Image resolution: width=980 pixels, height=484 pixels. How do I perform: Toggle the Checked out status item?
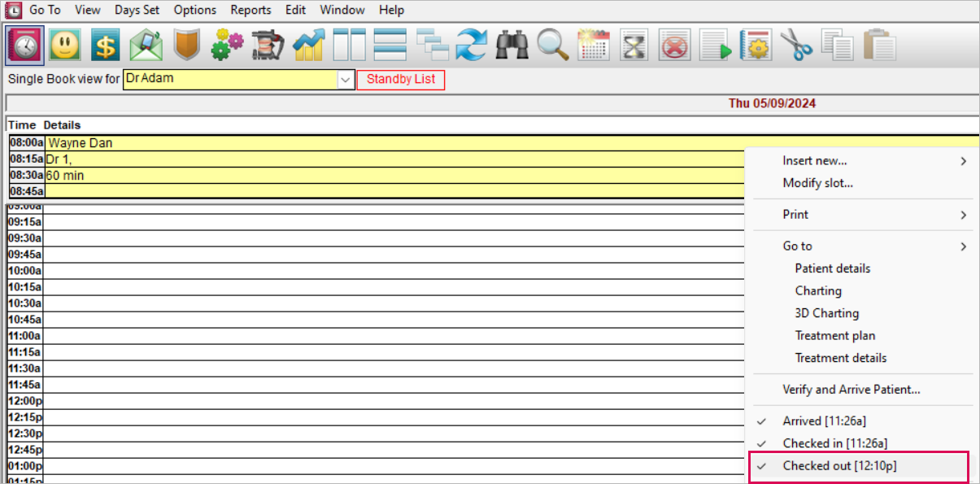pos(839,466)
